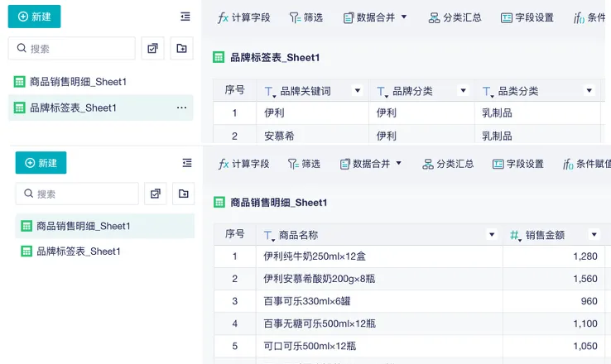Screen dimensions: 611x364
Task: Click 分类汇总 above the 商品销售明细 table
Action: click(x=448, y=164)
